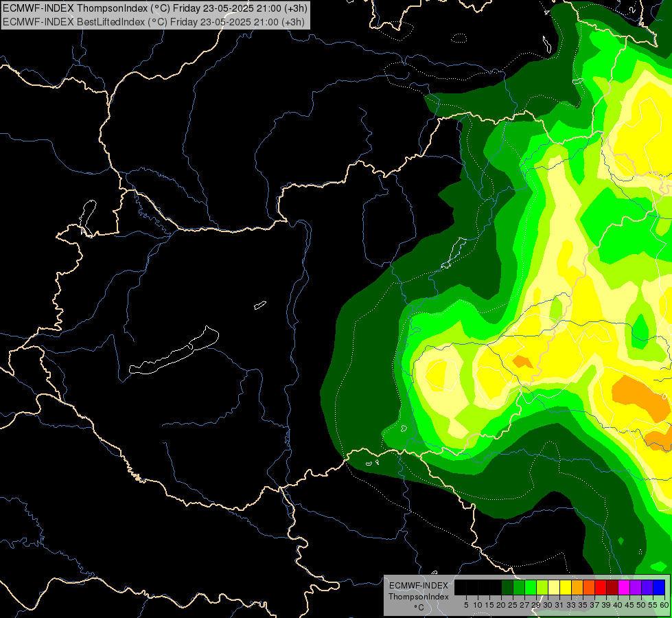Click legend scale value 60

click(x=664, y=605)
